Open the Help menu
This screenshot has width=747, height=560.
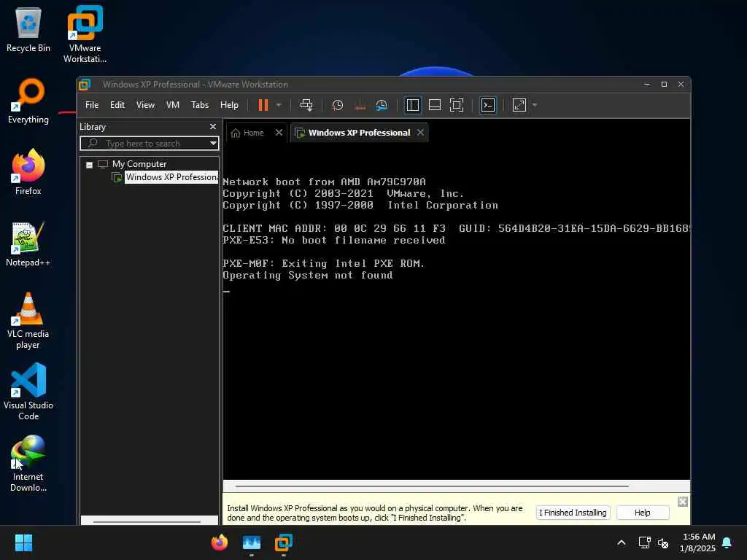[x=229, y=105]
